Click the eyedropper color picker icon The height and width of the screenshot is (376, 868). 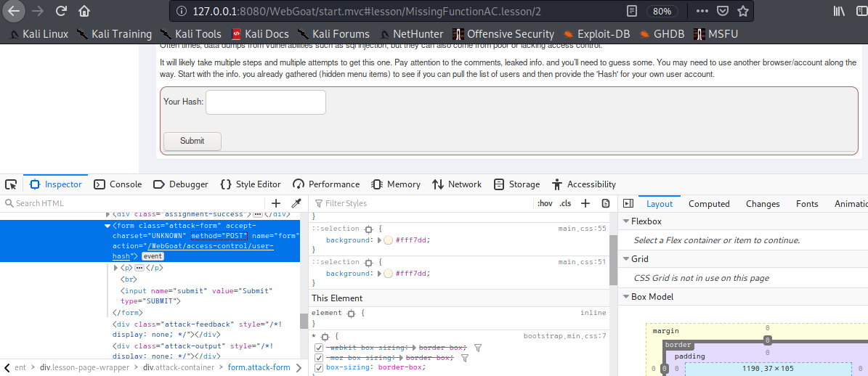[296, 203]
